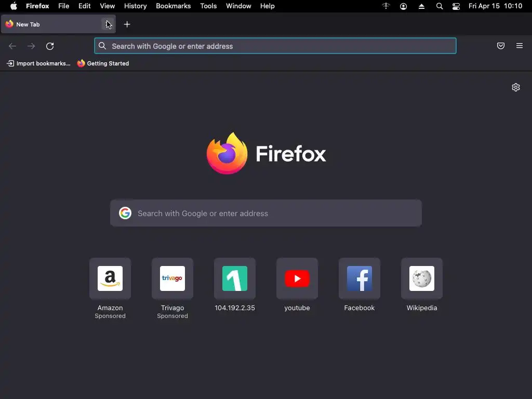Click the Google logo in page search box
This screenshot has height=399, width=532.
[x=125, y=213]
